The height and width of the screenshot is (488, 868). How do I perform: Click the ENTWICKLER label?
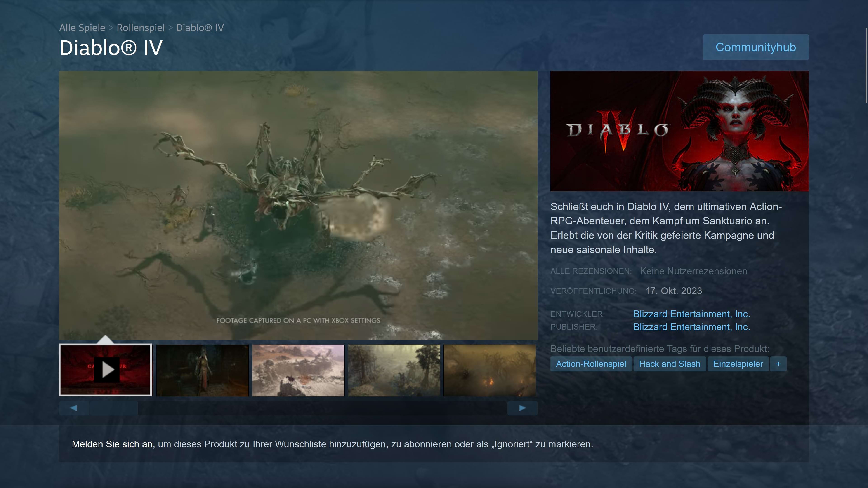click(x=578, y=314)
